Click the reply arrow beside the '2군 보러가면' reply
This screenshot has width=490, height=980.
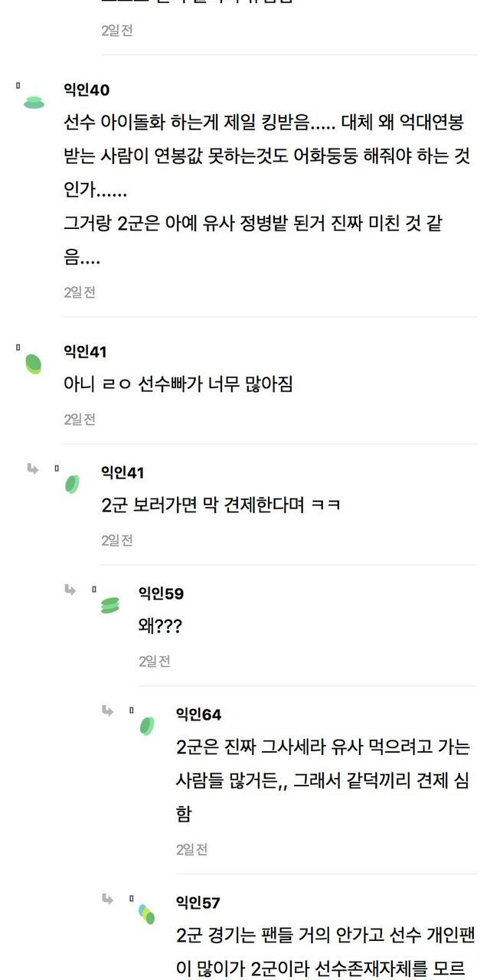point(33,468)
